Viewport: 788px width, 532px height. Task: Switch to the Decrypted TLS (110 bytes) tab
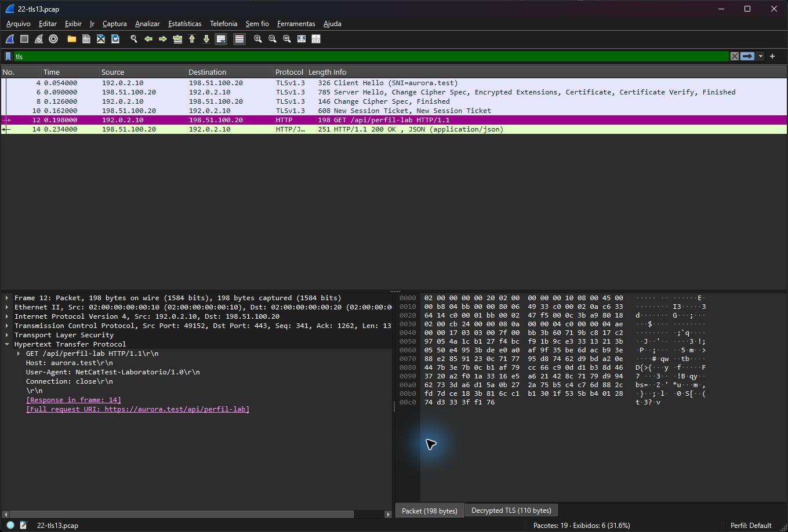pos(511,511)
